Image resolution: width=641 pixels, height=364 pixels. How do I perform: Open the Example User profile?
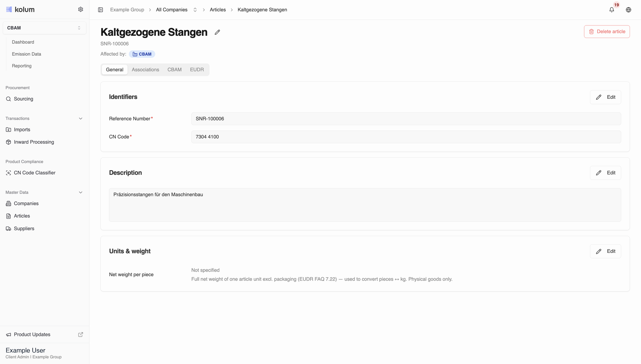pos(44,353)
